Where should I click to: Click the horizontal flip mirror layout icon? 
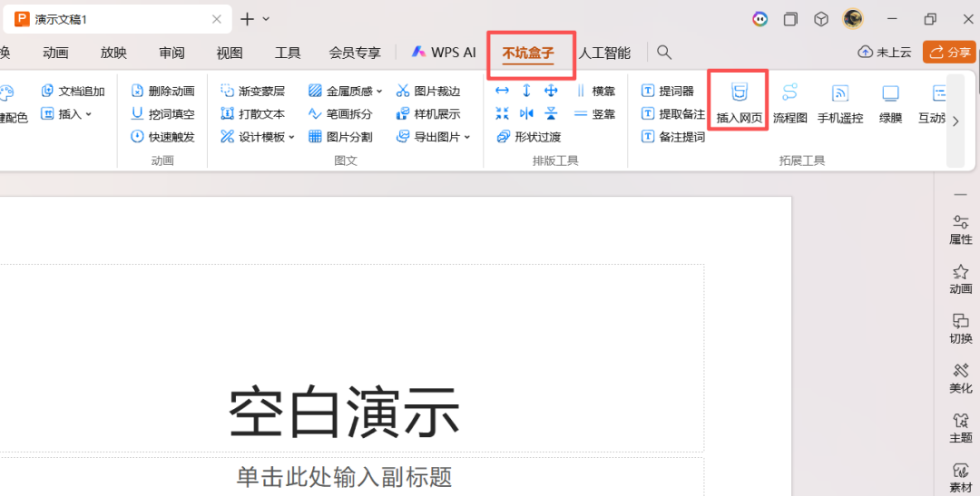point(526,113)
